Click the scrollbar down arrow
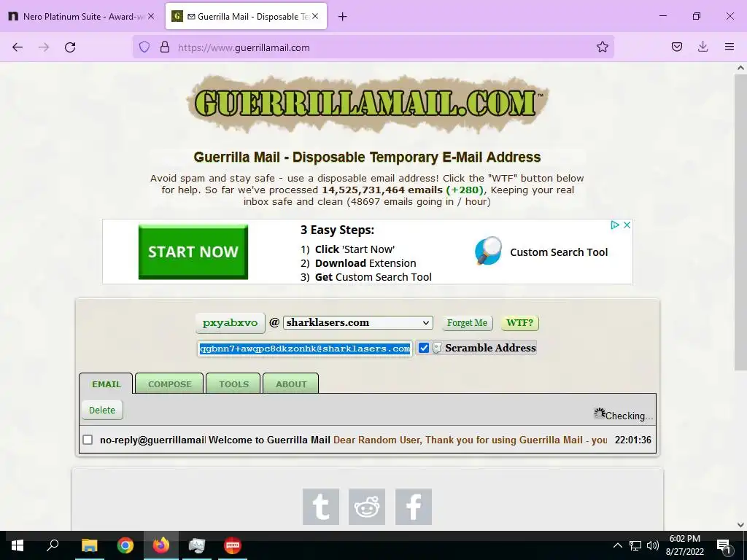 pyautogui.click(x=740, y=525)
